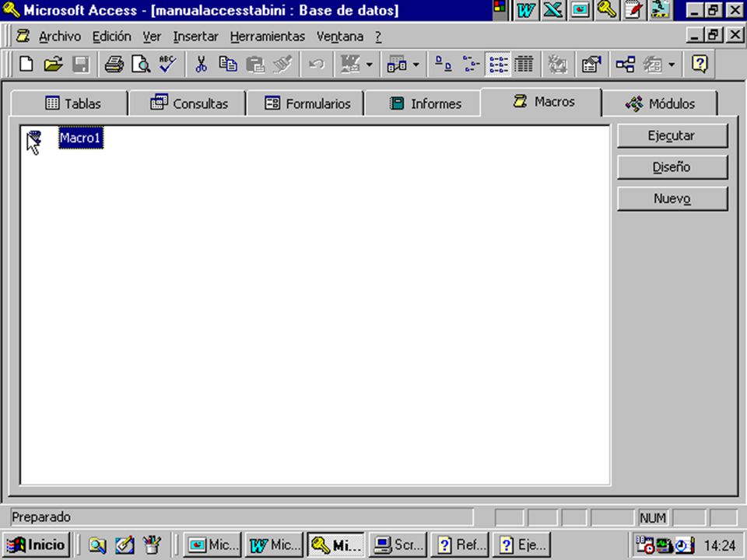The image size is (747, 560).
Task: Click the Analyze toolbar icon
Action: click(397, 64)
